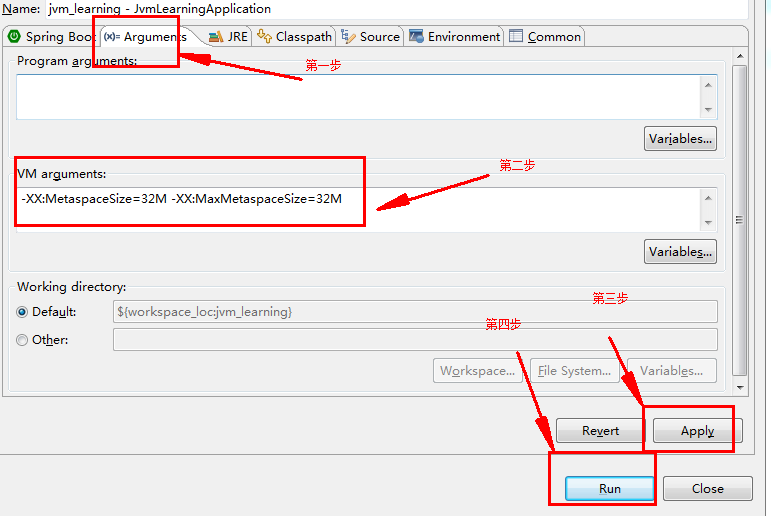Screen dimensions: 771x516
Task: Click the dialog panel scroll down arrow
Action: click(740, 388)
